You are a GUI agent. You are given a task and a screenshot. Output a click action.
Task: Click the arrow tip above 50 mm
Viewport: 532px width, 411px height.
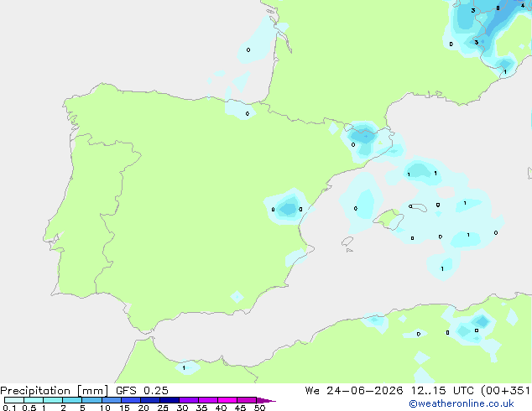click(x=266, y=400)
